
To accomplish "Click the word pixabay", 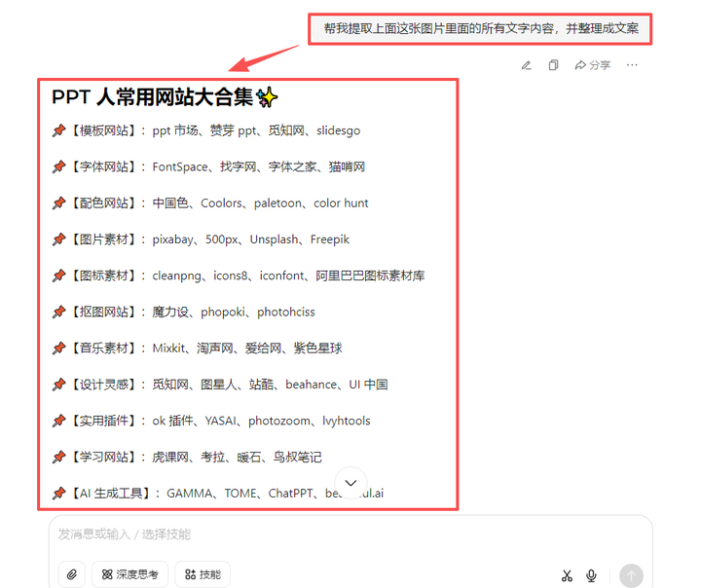I will pos(172,239).
